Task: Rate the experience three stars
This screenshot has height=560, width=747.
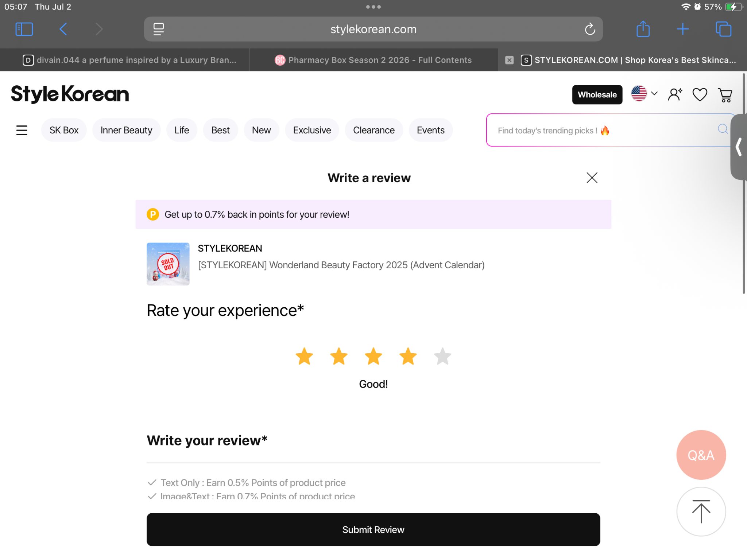Action: point(373,356)
